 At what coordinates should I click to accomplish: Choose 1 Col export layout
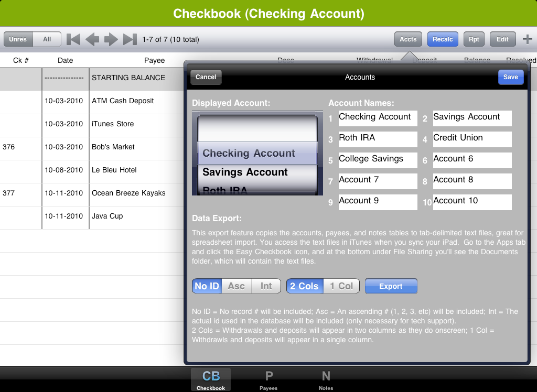[341, 286]
